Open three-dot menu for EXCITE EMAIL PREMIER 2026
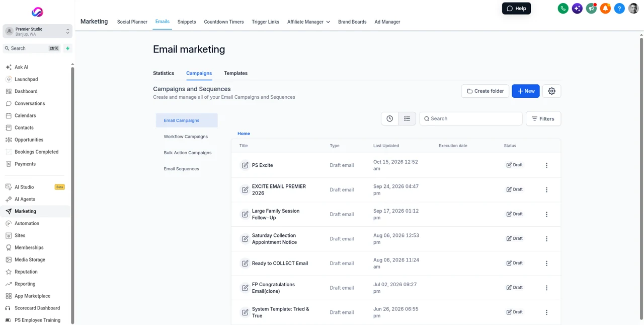 (547, 190)
